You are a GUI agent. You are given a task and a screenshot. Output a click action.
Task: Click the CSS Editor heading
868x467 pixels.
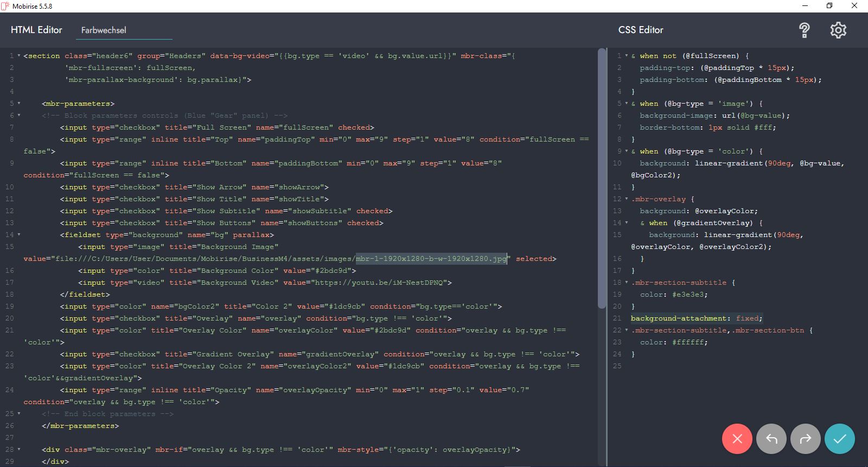641,30
